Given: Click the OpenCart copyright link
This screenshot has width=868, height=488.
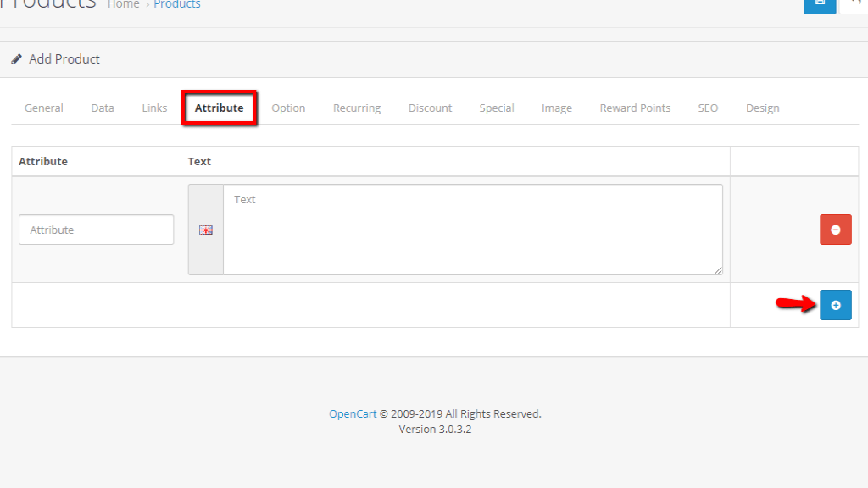Looking at the screenshot, I should [x=353, y=413].
